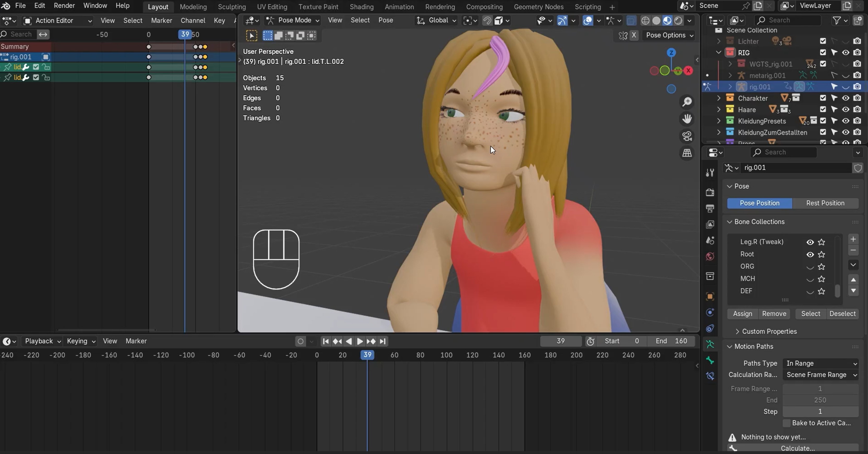Hide the Haare collection with eye toggle
Screen dimensions: 868x454
tap(846, 109)
